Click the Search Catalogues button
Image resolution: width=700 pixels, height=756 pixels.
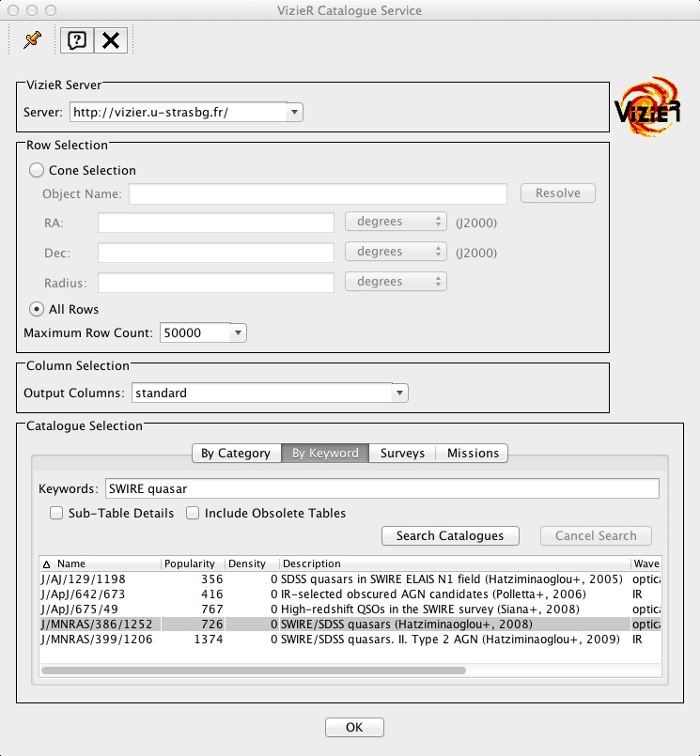point(450,535)
